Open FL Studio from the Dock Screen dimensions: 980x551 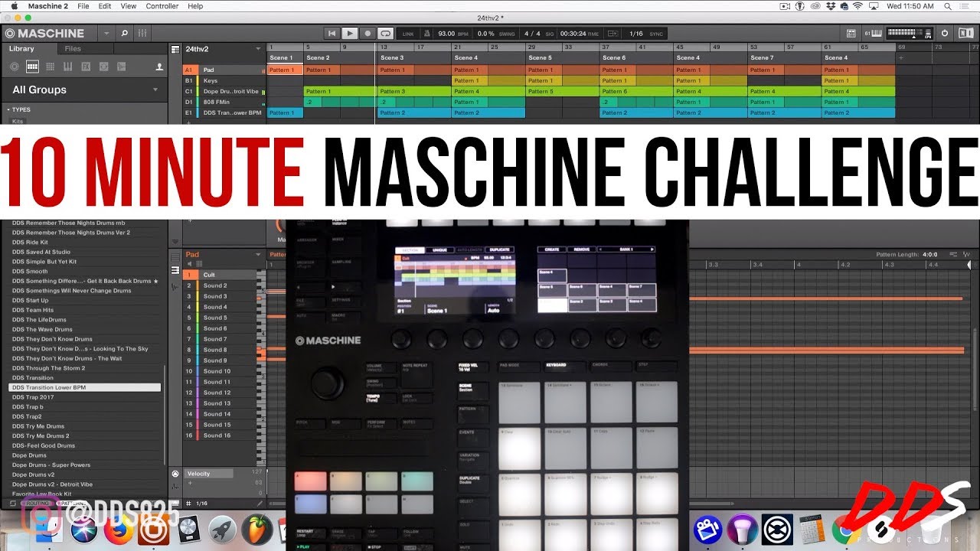257,530
